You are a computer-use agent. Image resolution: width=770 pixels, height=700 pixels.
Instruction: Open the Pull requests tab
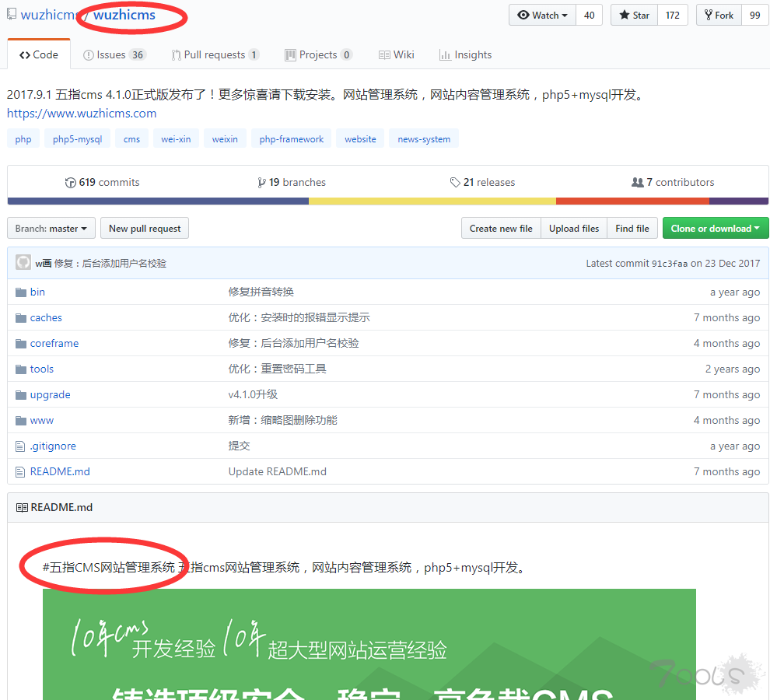tap(215, 54)
